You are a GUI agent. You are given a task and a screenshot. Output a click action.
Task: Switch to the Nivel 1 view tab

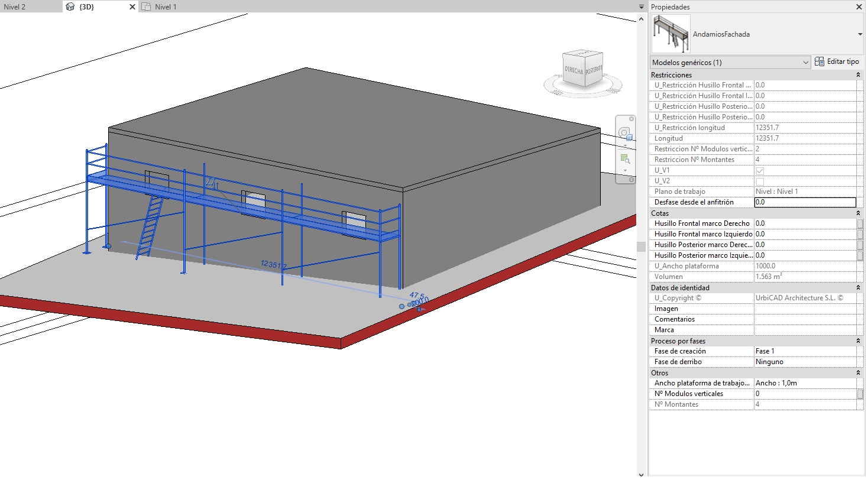pos(166,7)
